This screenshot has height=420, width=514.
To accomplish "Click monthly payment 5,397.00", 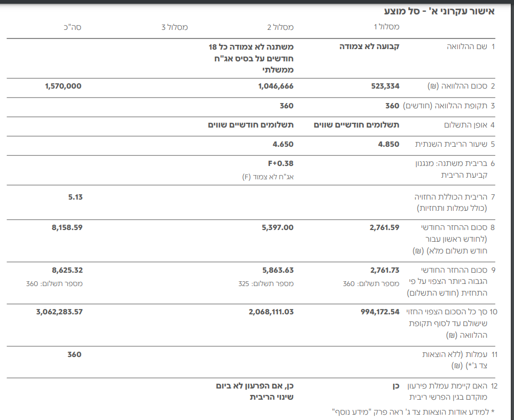I will 278,227.
